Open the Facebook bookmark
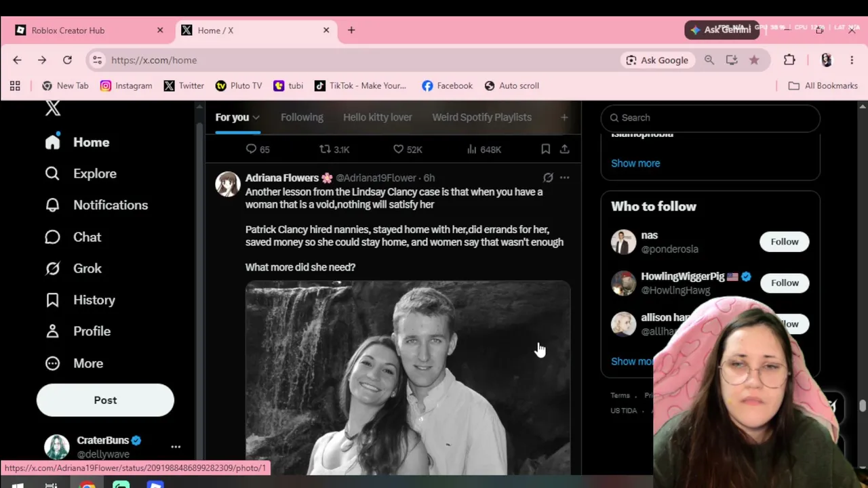The width and height of the screenshot is (868, 488). [x=447, y=86]
